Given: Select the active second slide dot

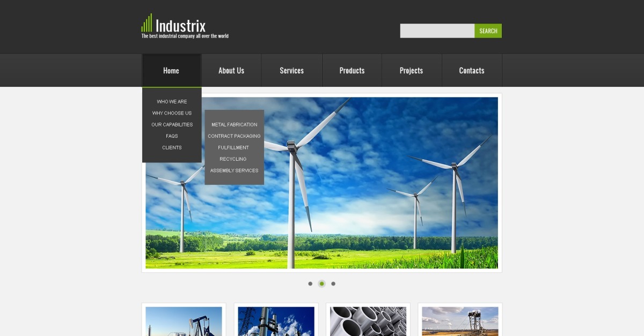Looking at the screenshot, I should (x=321, y=283).
